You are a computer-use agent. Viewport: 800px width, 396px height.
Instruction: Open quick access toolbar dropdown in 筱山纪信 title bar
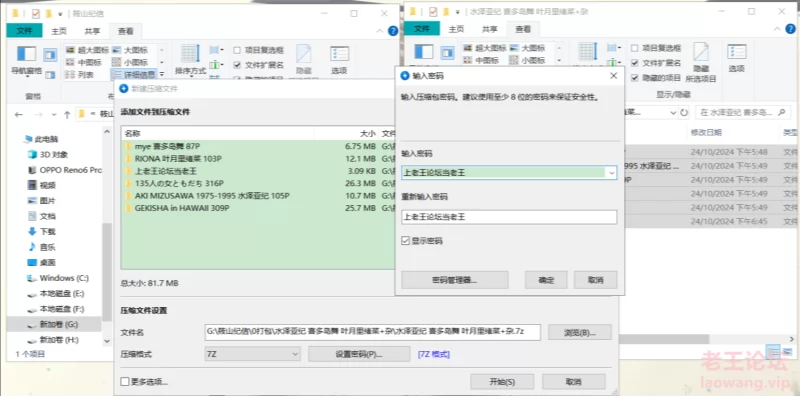[x=60, y=14]
